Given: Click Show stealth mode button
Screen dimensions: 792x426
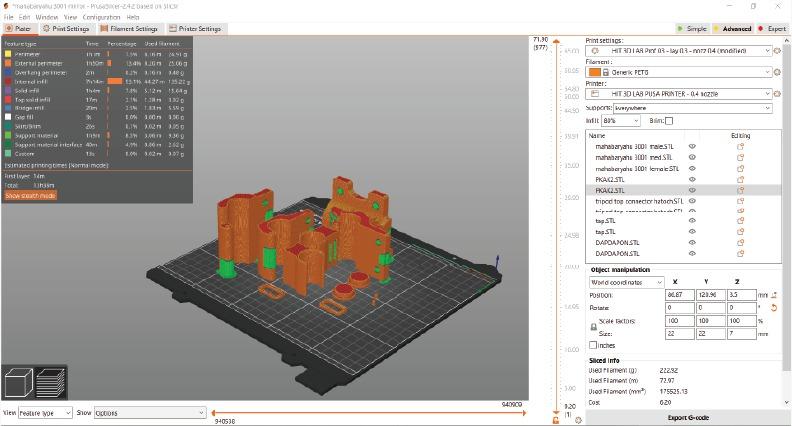Looking at the screenshot, I should [x=30, y=196].
